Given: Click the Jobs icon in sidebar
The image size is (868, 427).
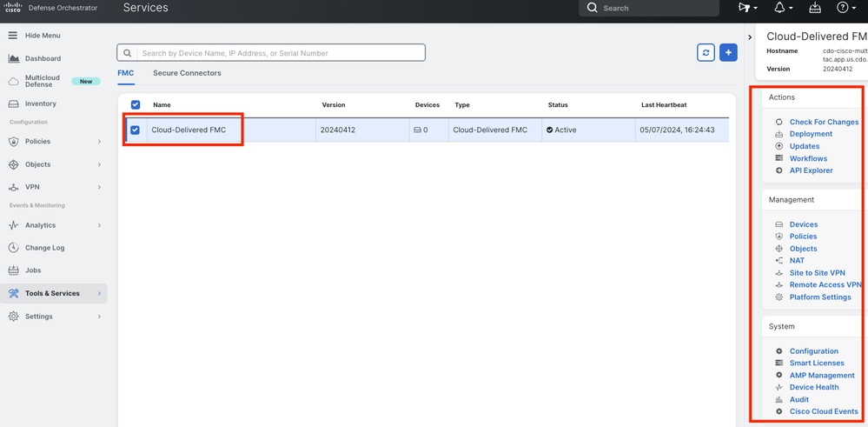Looking at the screenshot, I should pyautogui.click(x=14, y=270).
